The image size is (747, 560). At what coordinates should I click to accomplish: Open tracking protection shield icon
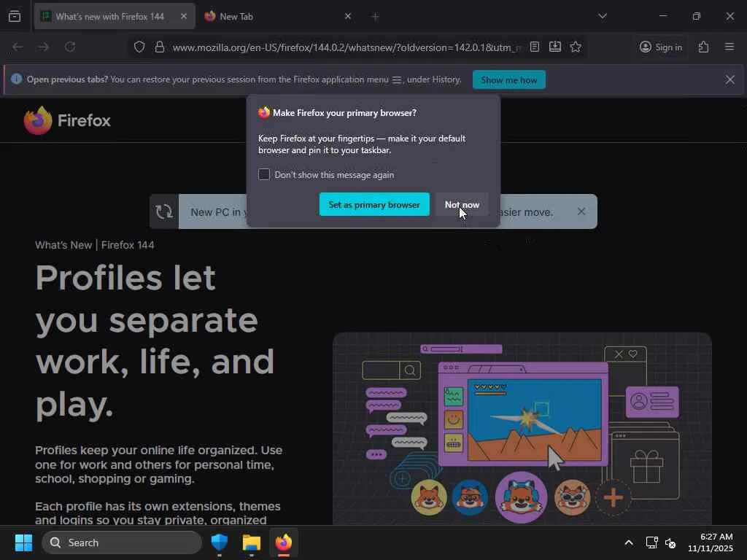point(139,47)
